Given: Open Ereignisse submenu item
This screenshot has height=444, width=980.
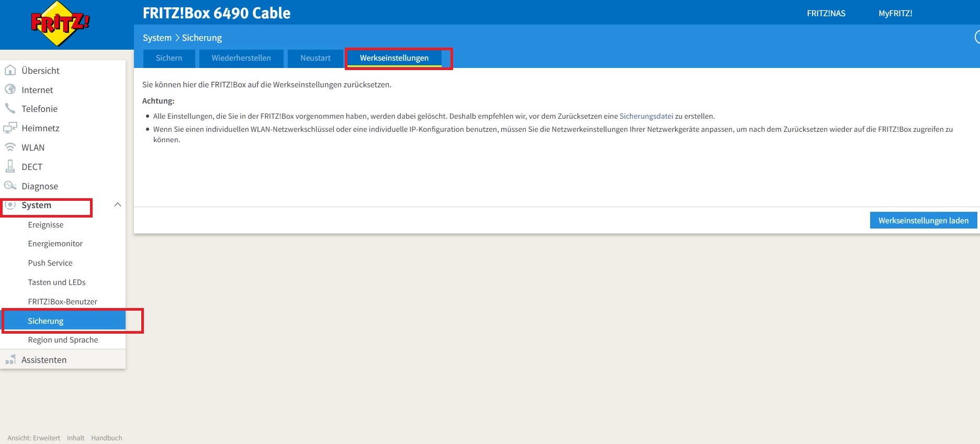Looking at the screenshot, I should (x=46, y=225).
